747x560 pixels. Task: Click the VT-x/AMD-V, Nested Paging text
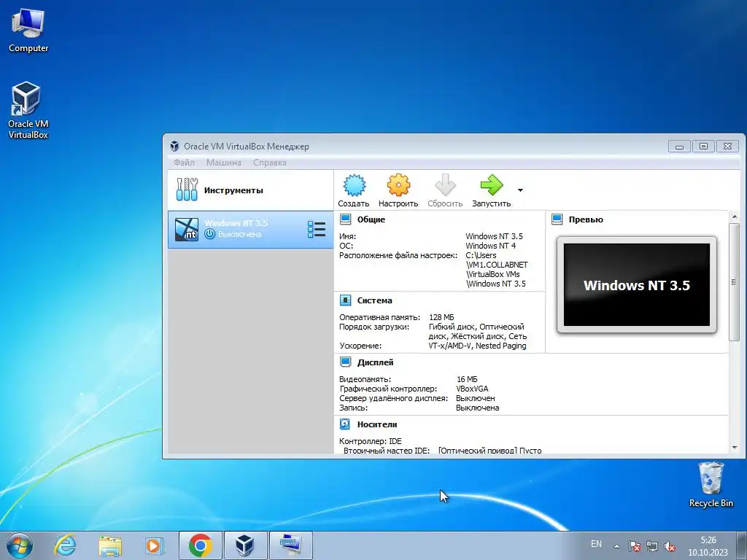(477, 346)
